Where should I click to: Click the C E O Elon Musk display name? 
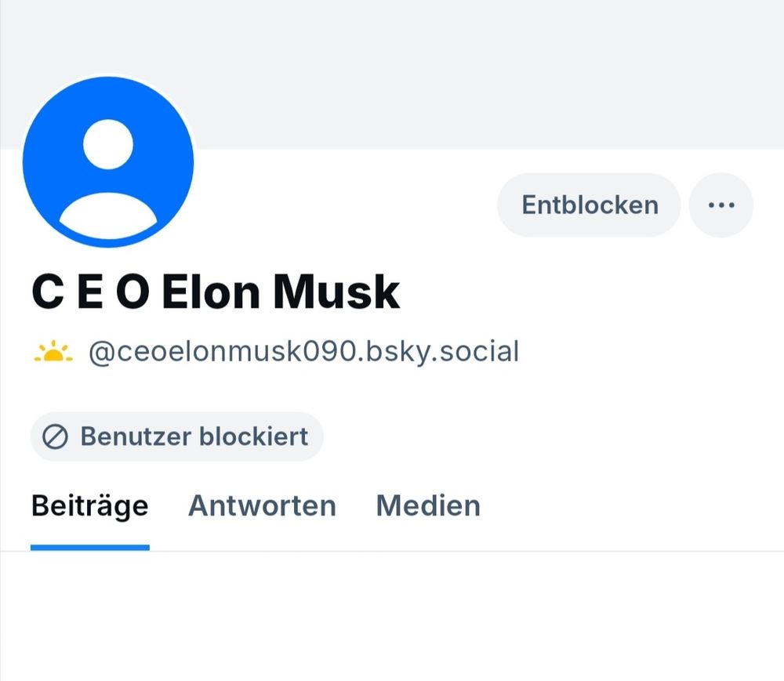pos(216,292)
